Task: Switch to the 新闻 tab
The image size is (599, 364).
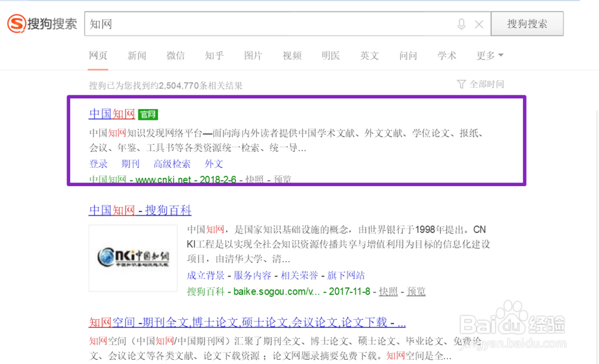Action: point(137,56)
